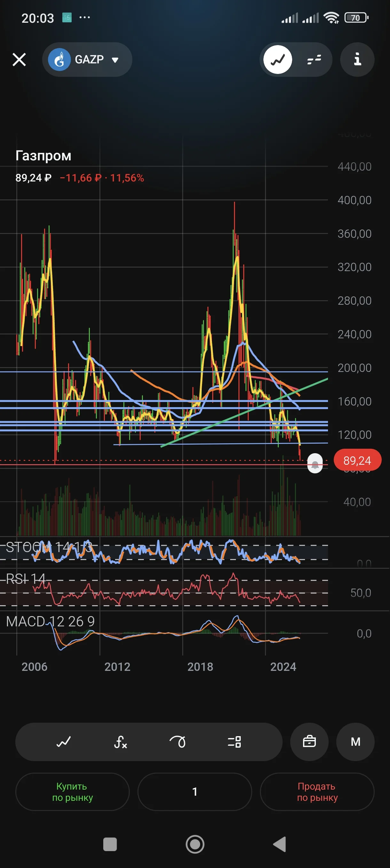The image size is (390, 868).
Task: Tap the 200,00 price axis label
Action: pyautogui.click(x=354, y=368)
